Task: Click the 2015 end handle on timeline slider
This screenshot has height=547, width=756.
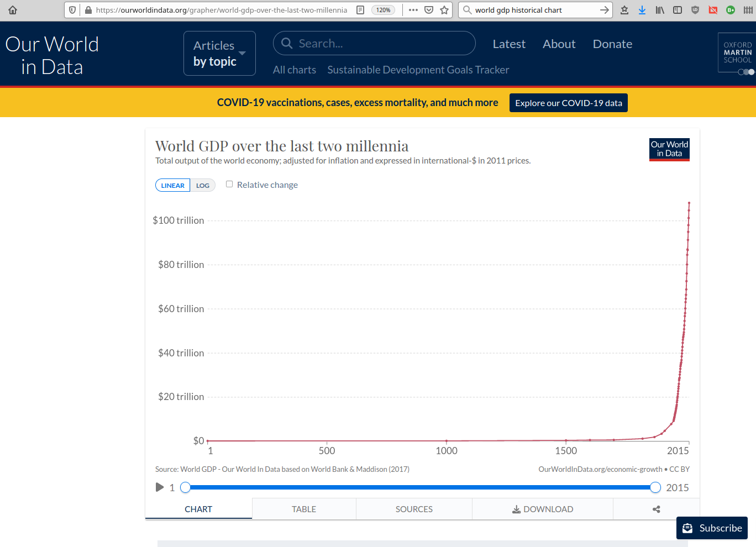Action: pyautogui.click(x=655, y=487)
